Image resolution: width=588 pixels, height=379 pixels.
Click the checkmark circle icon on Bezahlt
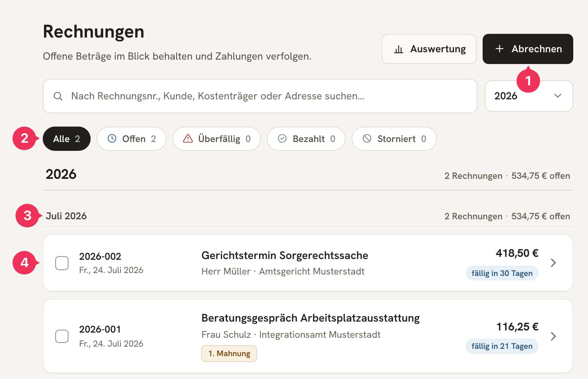coord(282,138)
